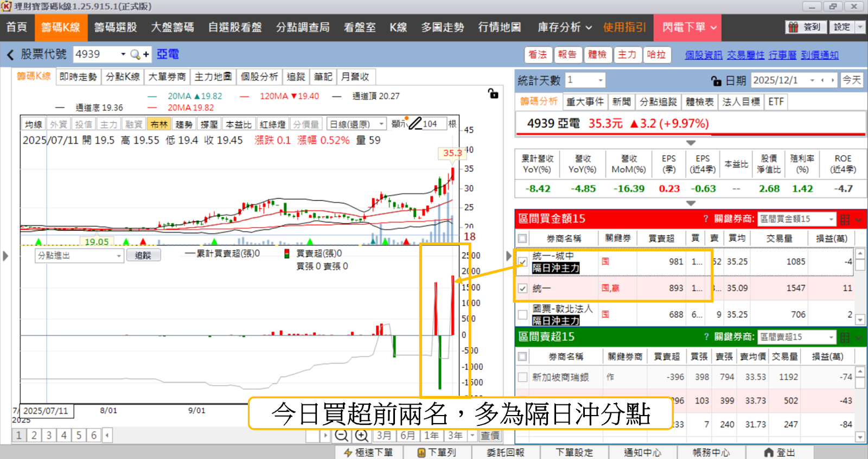Click buy table scrollbar down arrow
This screenshot has width=868, height=459.
click(x=859, y=320)
